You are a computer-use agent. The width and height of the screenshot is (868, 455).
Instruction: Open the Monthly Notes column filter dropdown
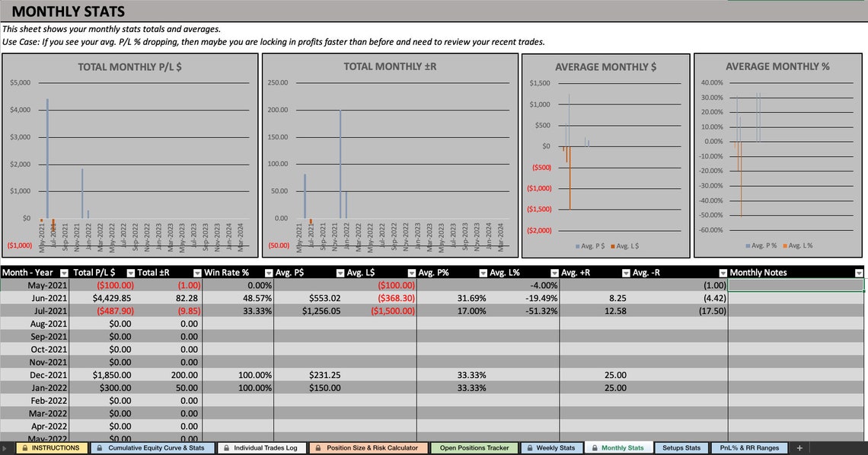tap(861, 272)
